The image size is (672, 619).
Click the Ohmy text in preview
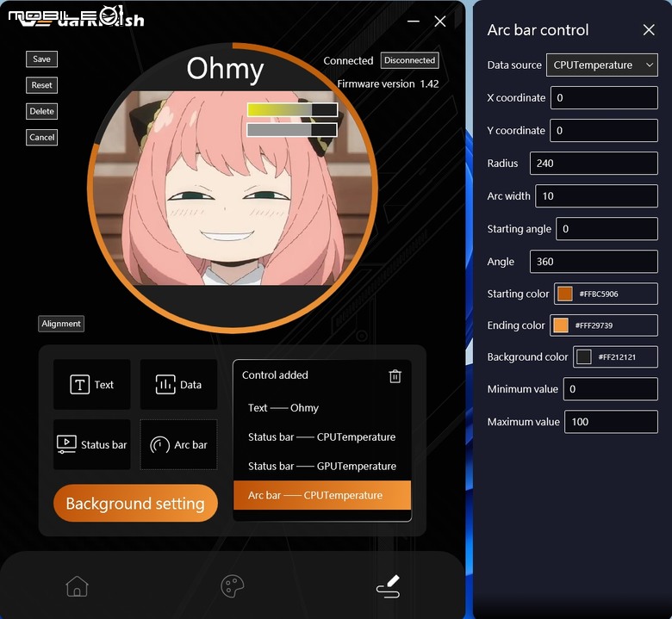point(225,69)
